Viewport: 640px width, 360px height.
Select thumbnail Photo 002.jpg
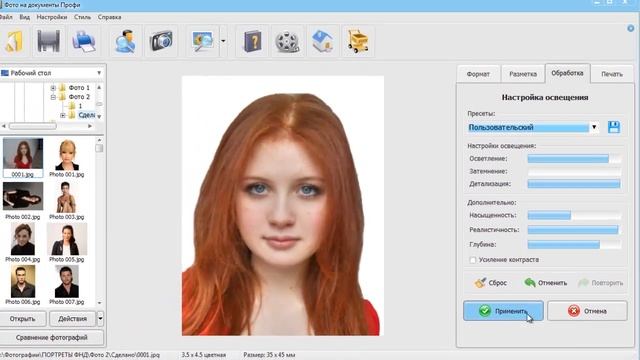tap(23, 200)
